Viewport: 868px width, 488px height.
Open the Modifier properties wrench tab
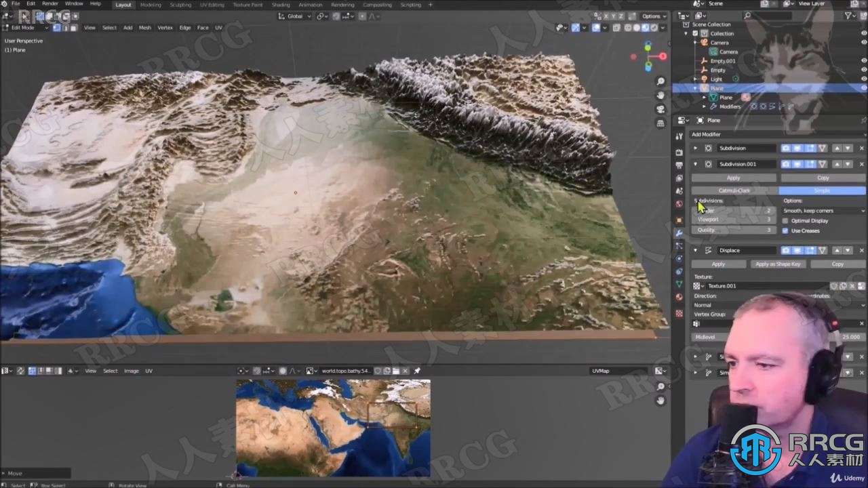click(x=679, y=233)
